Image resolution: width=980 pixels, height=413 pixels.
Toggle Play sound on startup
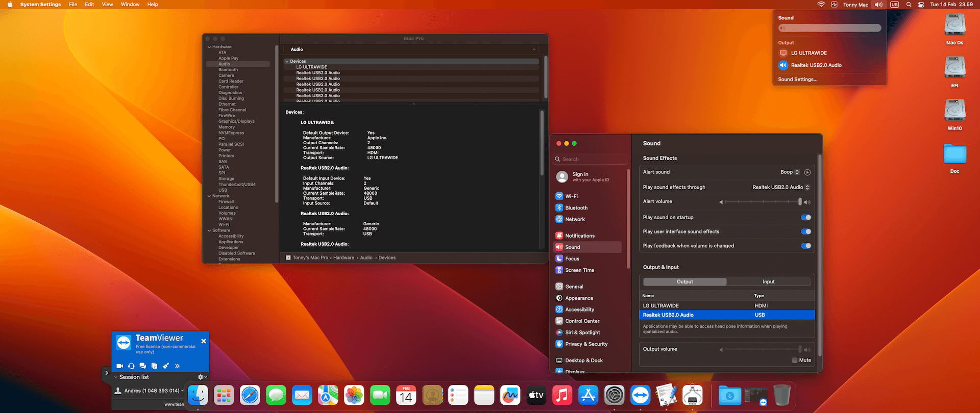click(805, 218)
